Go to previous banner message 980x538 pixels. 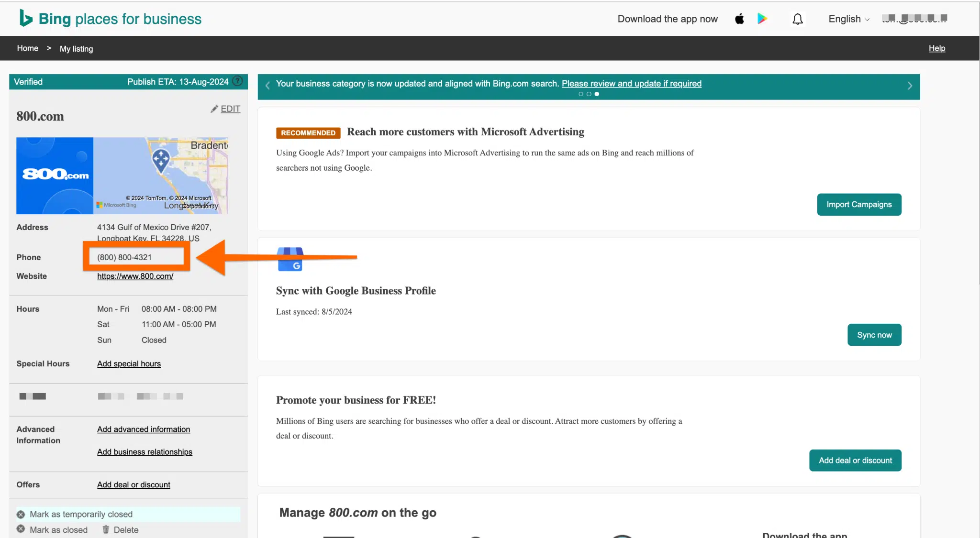267,86
